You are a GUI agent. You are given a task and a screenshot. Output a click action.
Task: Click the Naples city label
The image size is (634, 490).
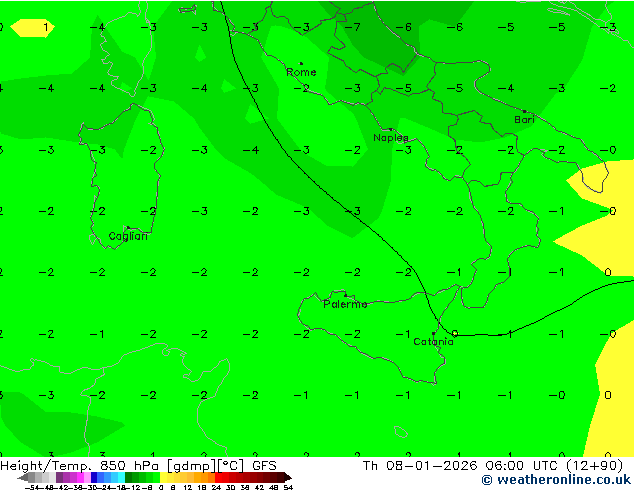(391, 138)
